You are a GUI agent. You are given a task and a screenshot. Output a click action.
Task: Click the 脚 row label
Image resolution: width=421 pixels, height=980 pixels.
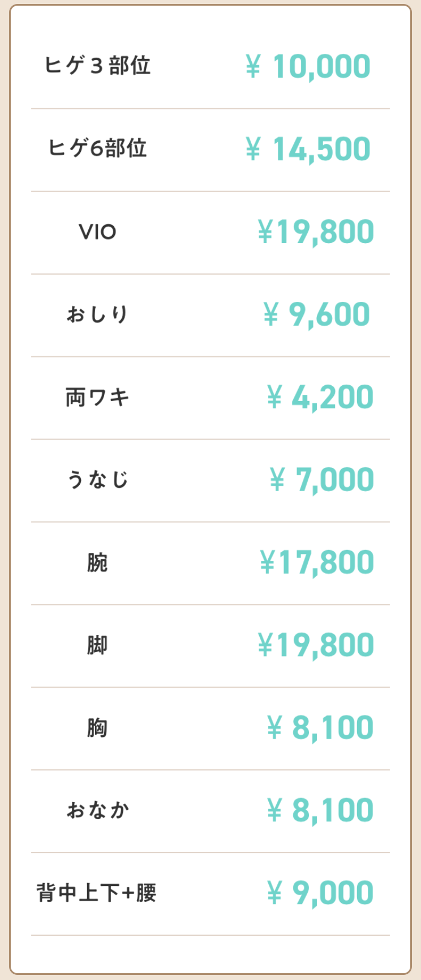pyautogui.click(x=97, y=645)
